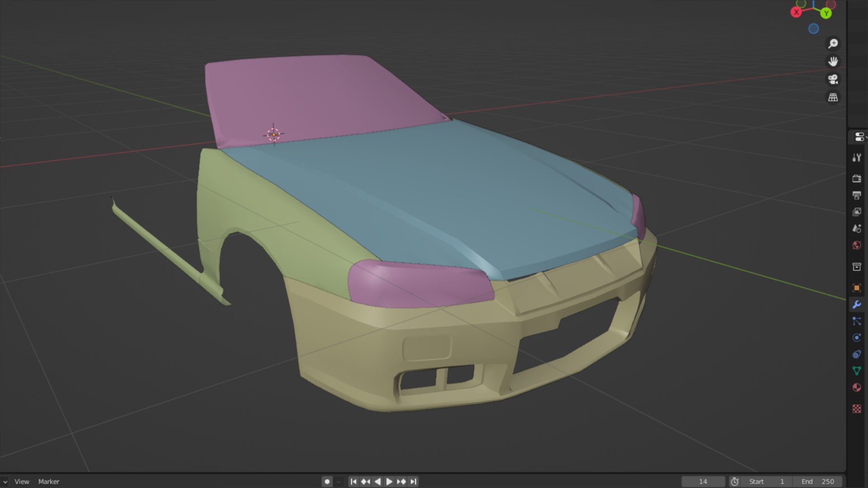Open the Physics properties tab
868x488 pixels.
click(x=857, y=338)
